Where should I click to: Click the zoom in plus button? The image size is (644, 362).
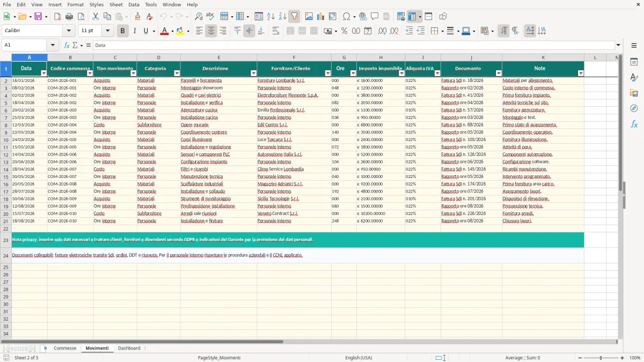[623, 358]
